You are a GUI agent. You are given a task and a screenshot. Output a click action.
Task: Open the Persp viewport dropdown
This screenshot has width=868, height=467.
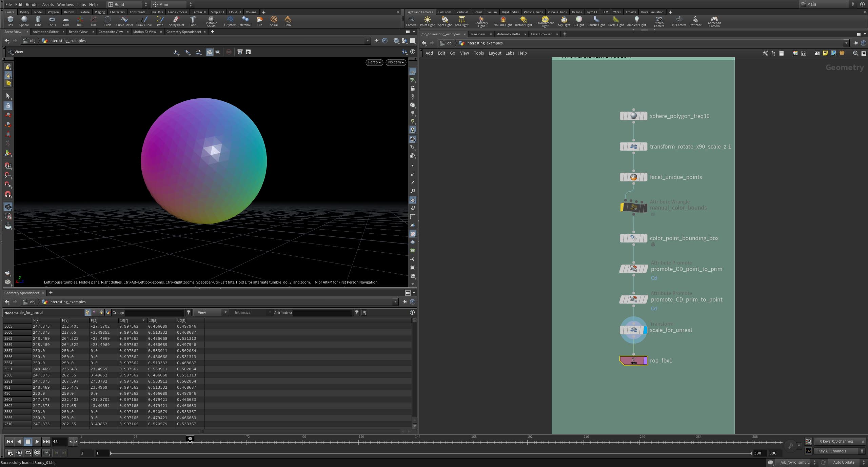click(x=374, y=62)
